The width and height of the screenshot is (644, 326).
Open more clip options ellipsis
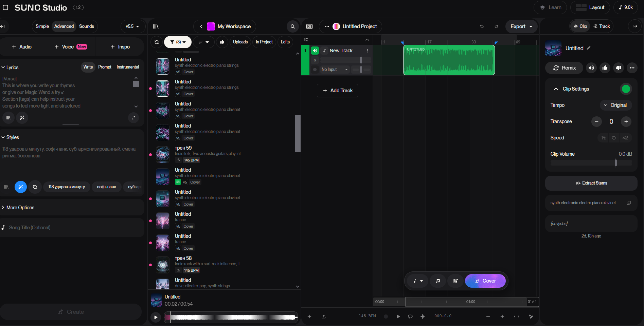click(632, 68)
